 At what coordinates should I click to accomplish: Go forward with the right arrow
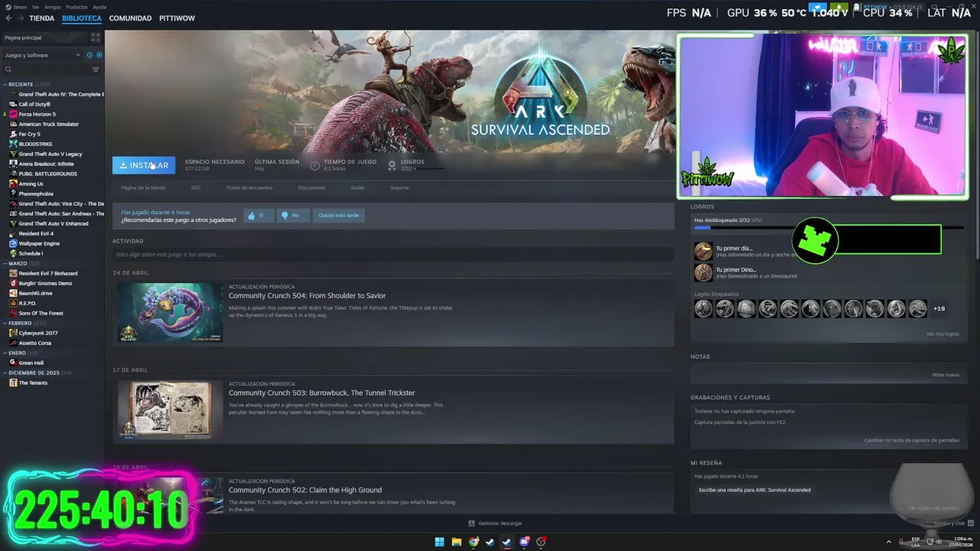click(x=19, y=18)
